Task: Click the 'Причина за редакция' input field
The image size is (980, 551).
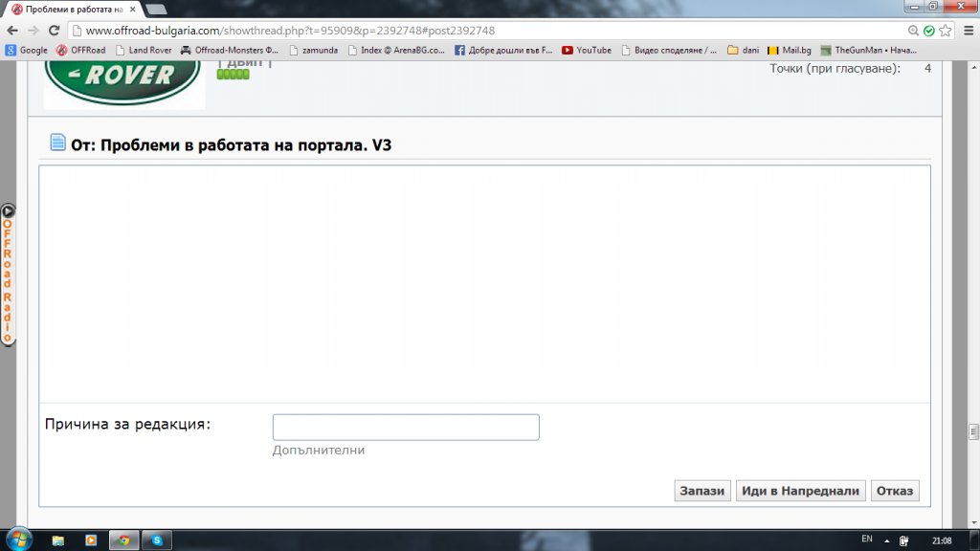Action: [406, 428]
